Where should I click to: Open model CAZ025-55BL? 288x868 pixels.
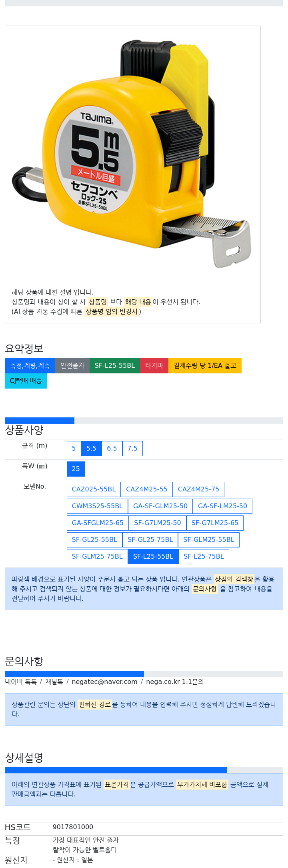pos(94,489)
